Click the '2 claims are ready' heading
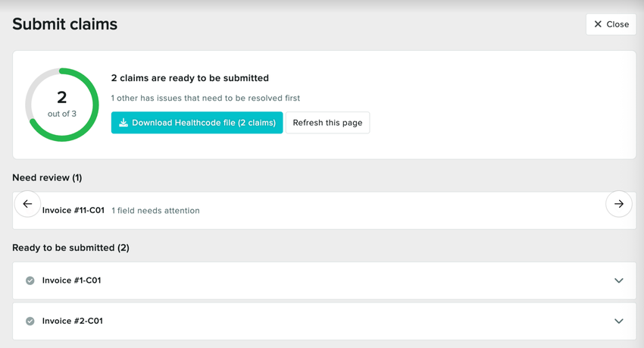644x348 pixels. pos(190,78)
